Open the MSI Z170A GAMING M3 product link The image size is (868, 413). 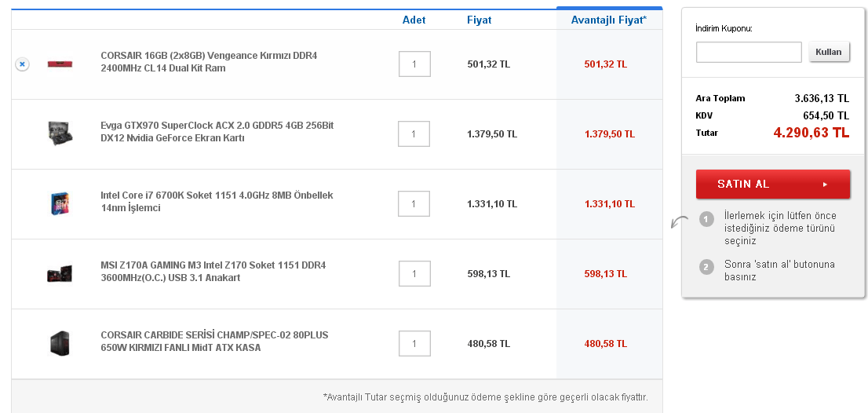click(x=213, y=272)
